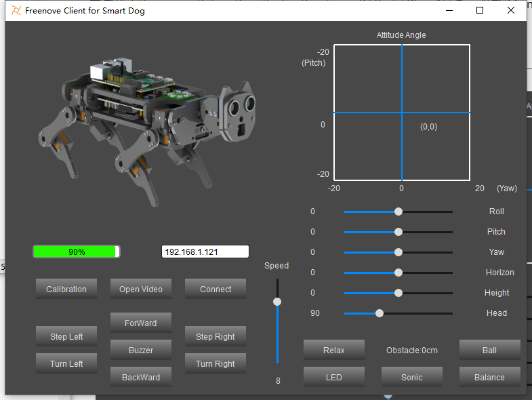
Task: Click the Speed value 8 label
Action: (278, 381)
